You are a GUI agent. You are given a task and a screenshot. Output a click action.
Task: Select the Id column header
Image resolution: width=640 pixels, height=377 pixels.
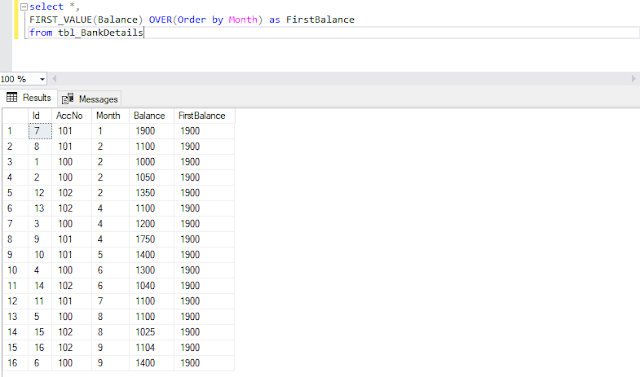[x=40, y=116]
